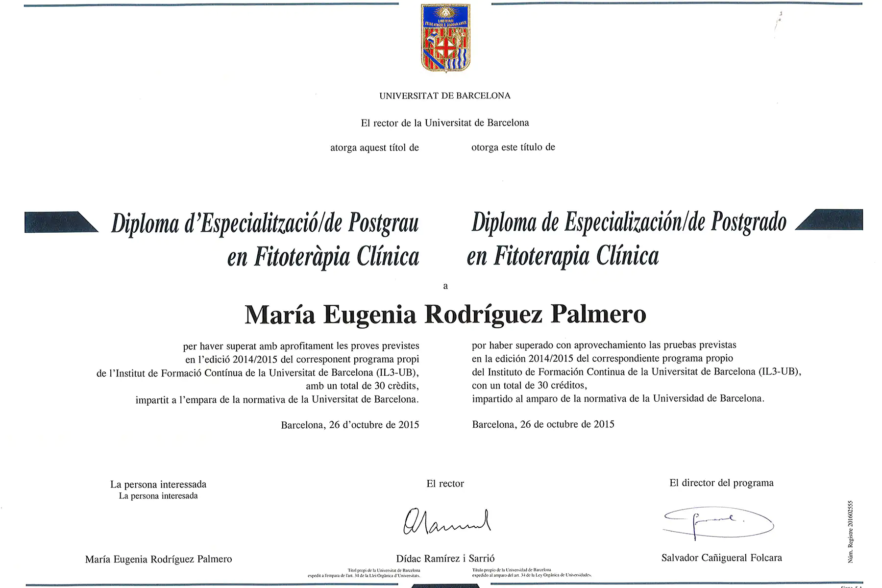Click 'Diploma de Especialización/de Postgrado' title
The height and width of the screenshot is (588, 882).
coord(629,222)
